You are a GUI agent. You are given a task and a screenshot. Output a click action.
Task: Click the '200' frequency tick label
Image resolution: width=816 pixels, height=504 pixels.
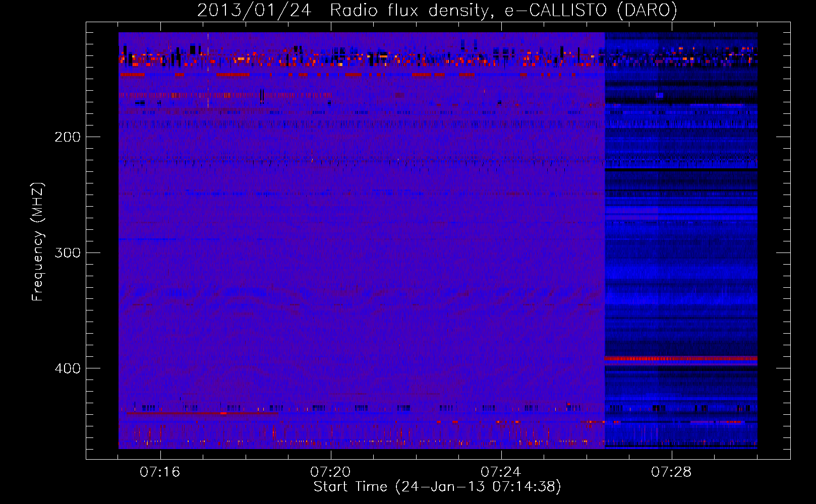click(68, 137)
